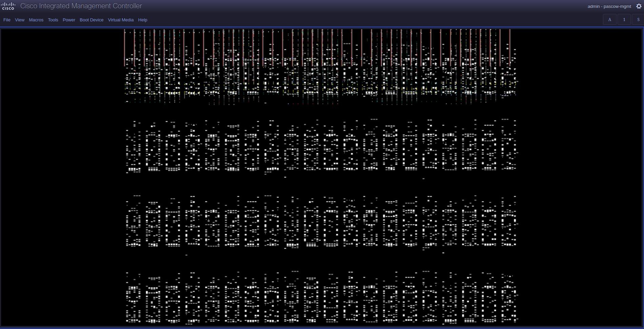Expand the Tools menu
644x329 pixels.
53,20
